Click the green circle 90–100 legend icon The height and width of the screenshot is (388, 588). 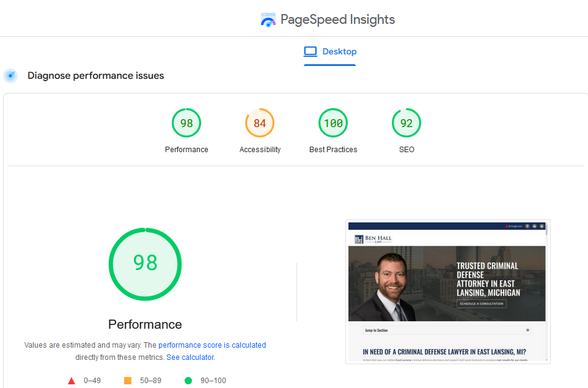point(188,380)
